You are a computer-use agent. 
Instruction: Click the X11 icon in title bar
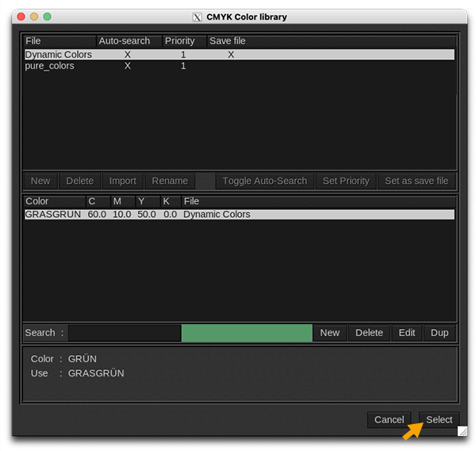pyautogui.click(x=198, y=17)
